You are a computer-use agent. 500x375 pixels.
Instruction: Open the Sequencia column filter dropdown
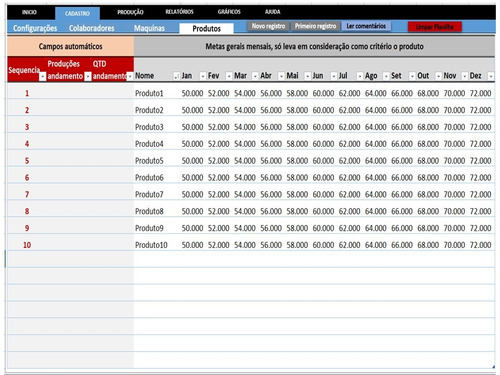point(42,77)
